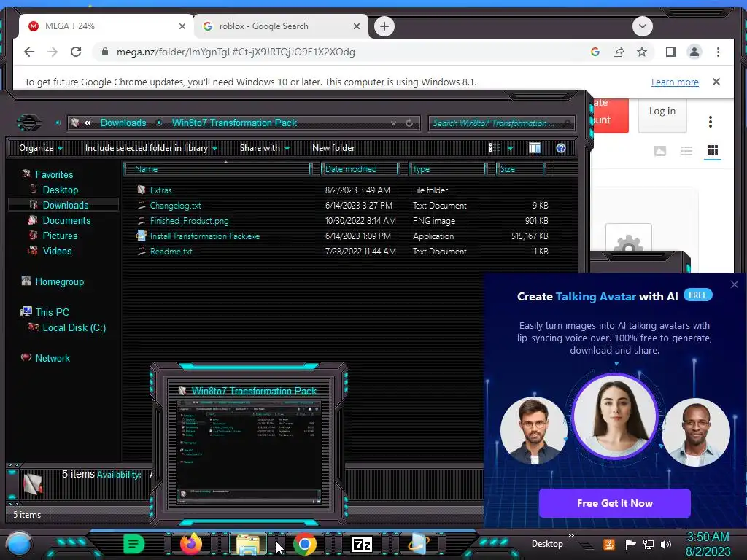
Task: Select the Extras folder
Action: pos(160,190)
